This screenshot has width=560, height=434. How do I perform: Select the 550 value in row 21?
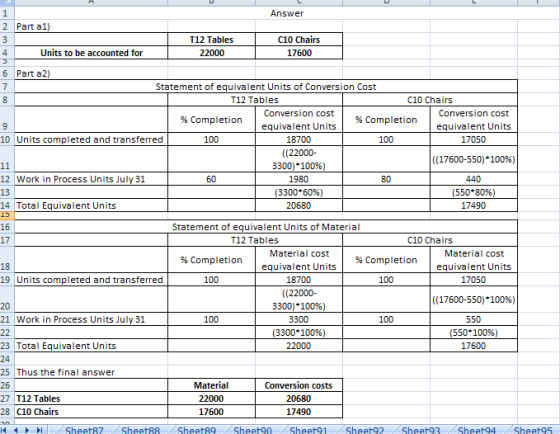474,319
